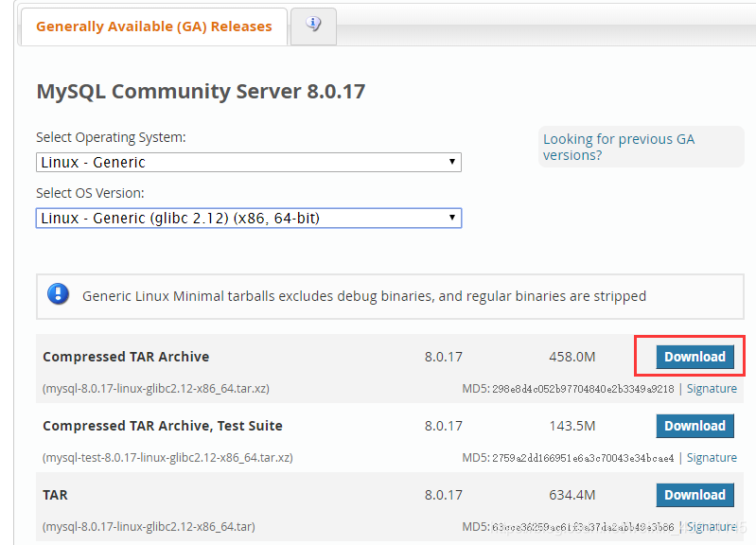Open Signature link for the TAR row
Image resolution: width=756 pixels, height=545 pixels.
tap(712, 527)
